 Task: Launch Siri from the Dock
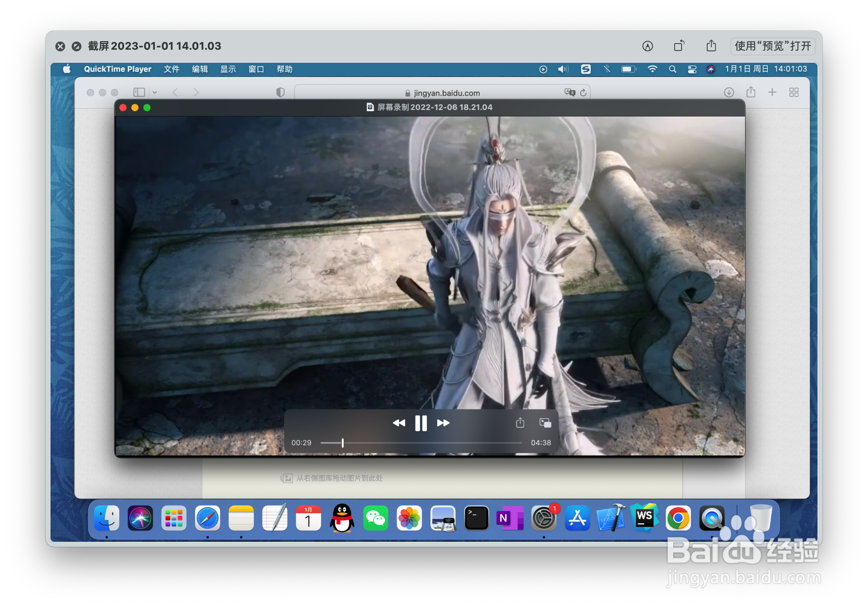tap(140, 518)
